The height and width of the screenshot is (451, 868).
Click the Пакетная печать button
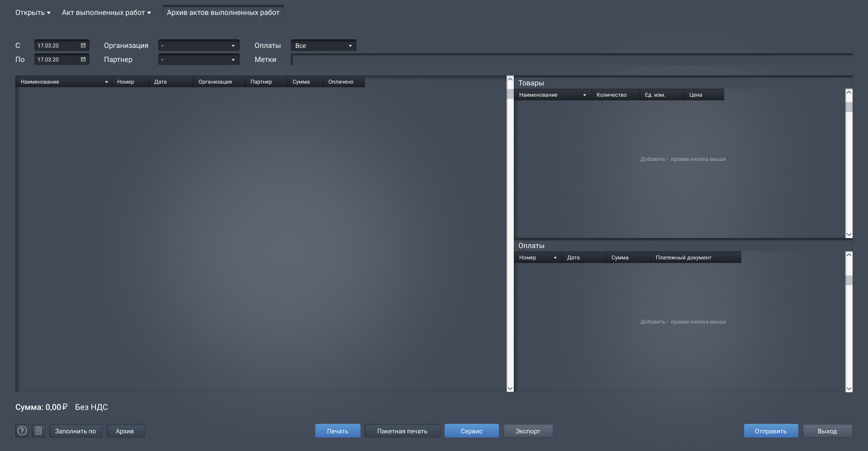tap(402, 431)
